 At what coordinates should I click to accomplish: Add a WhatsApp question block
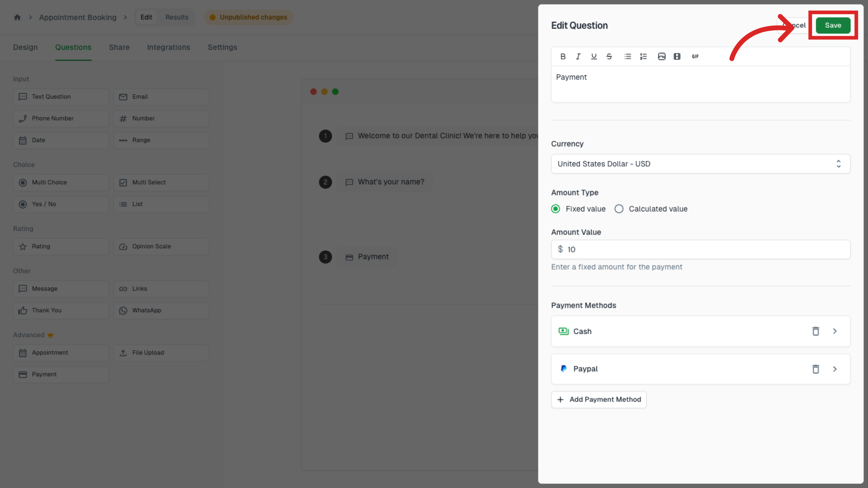[161, 311]
